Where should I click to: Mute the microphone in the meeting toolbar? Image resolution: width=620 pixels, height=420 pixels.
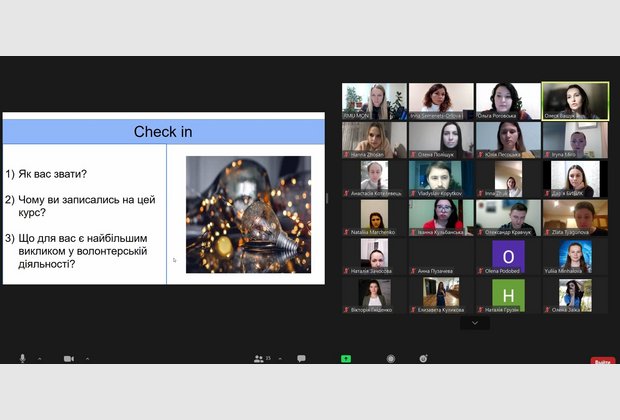[x=22, y=358]
